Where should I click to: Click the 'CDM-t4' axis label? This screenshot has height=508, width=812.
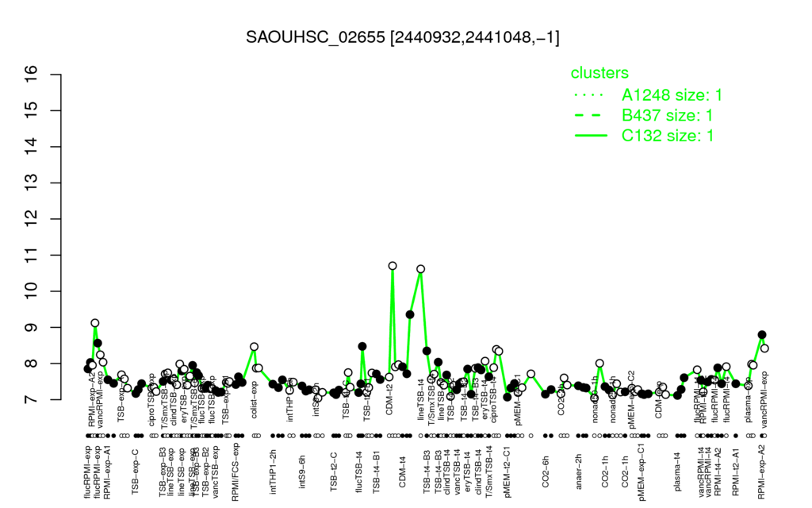pos(402,471)
